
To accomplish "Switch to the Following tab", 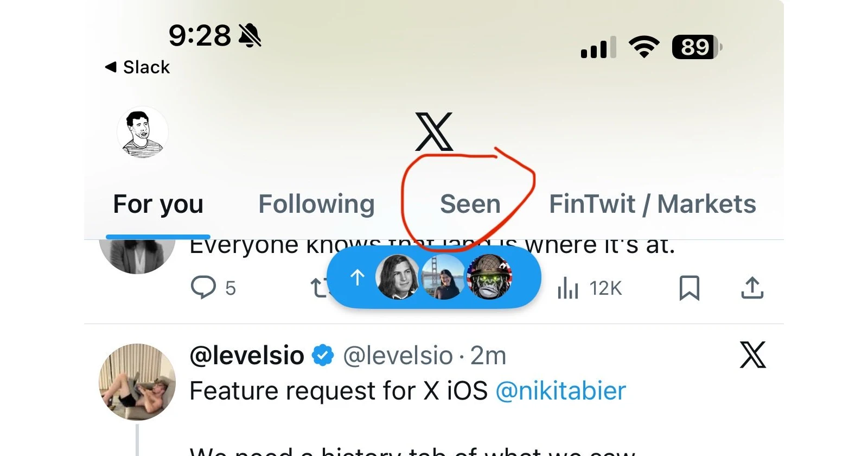I will 316,205.
